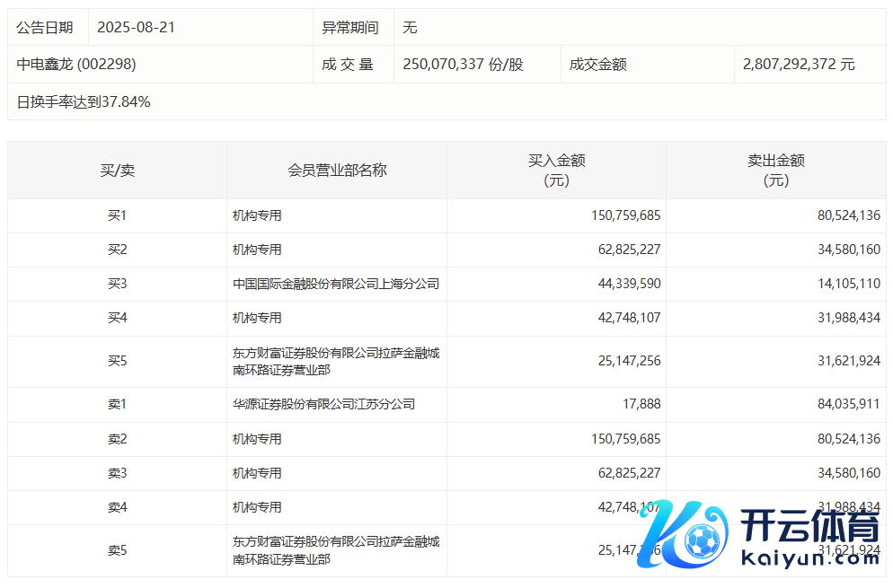893x588 pixels.
Task: Click the 日换手率达到37.84% notice text
Action: (84, 102)
